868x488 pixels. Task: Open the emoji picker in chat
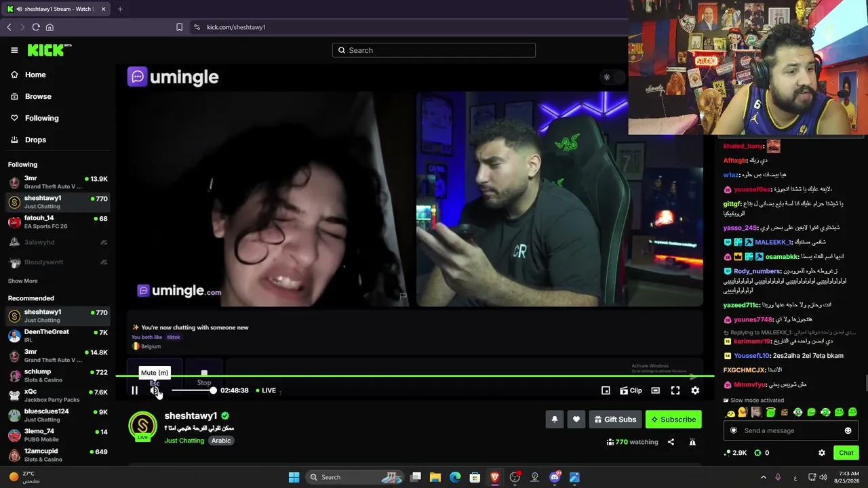(x=848, y=430)
